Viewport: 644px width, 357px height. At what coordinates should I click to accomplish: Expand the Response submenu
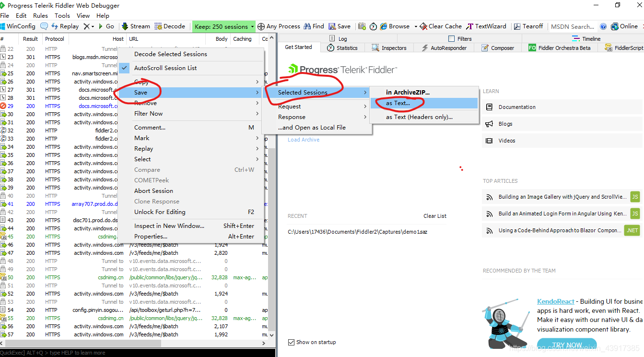(x=316, y=117)
